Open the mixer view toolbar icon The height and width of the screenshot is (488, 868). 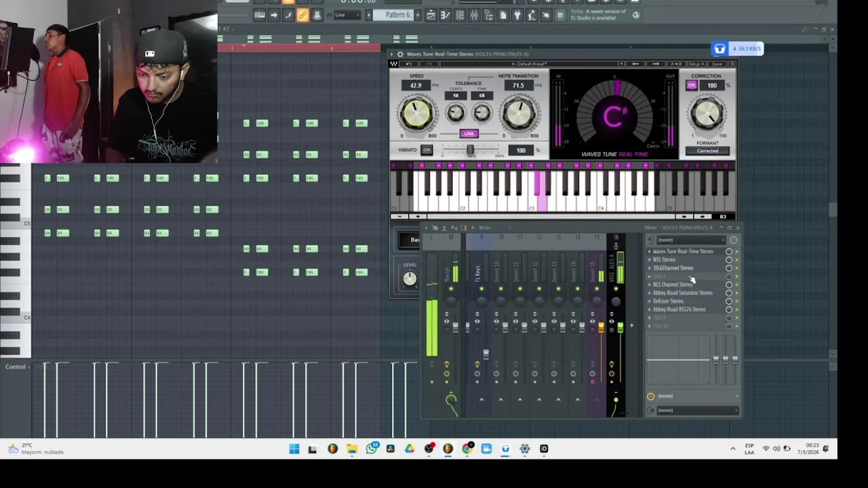click(473, 15)
